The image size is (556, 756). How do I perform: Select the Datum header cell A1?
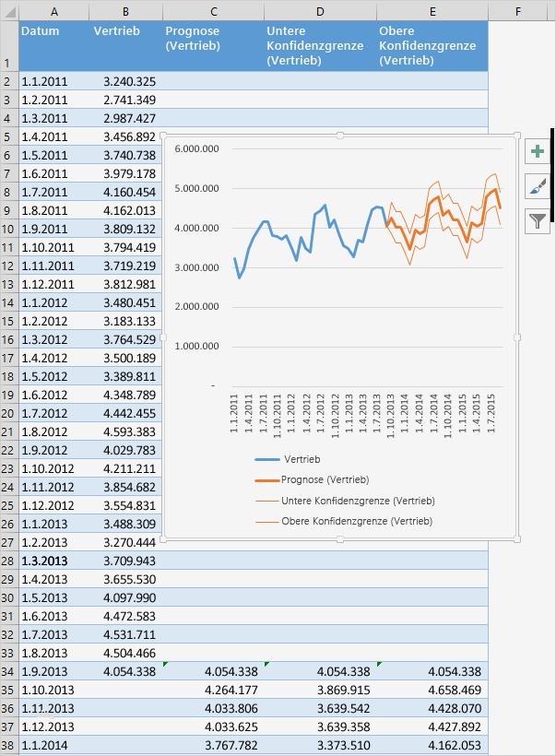click(x=54, y=46)
